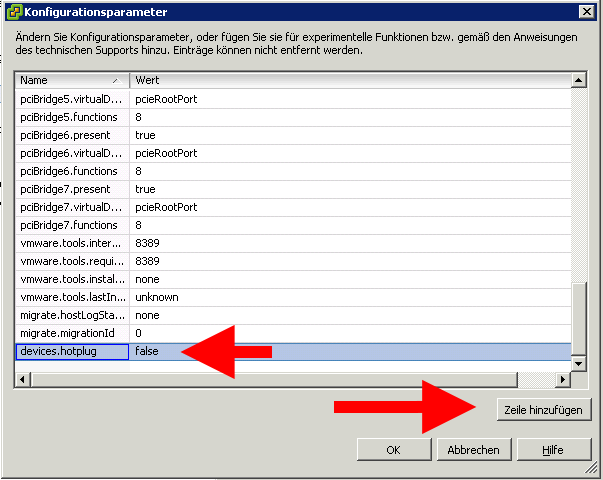Click the vmware.tools.lastIn... unknown value
Image resolution: width=603 pixels, height=480 pixels.
point(155,297)
